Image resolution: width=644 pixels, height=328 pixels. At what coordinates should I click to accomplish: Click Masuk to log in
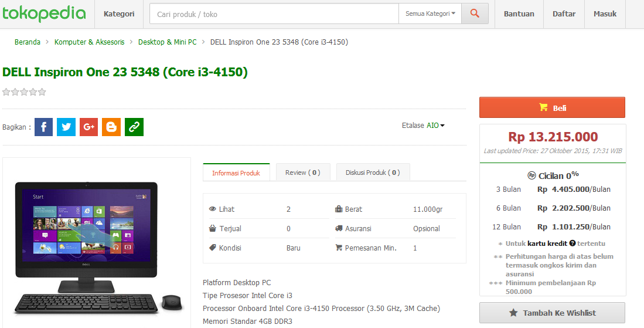(x=605, y=14)
